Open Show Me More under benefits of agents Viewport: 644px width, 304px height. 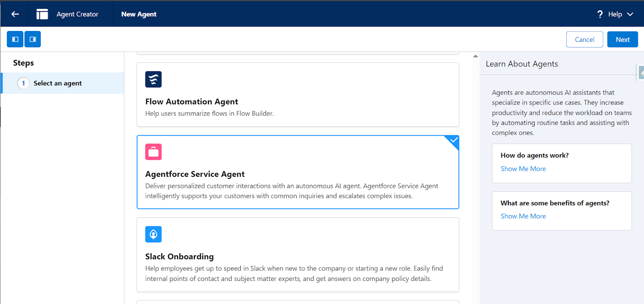[523, 216]
